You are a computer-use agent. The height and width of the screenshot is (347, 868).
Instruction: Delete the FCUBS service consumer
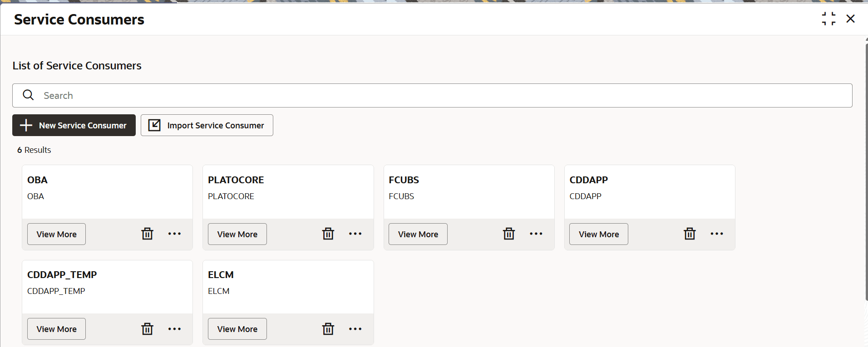point(509,234)
